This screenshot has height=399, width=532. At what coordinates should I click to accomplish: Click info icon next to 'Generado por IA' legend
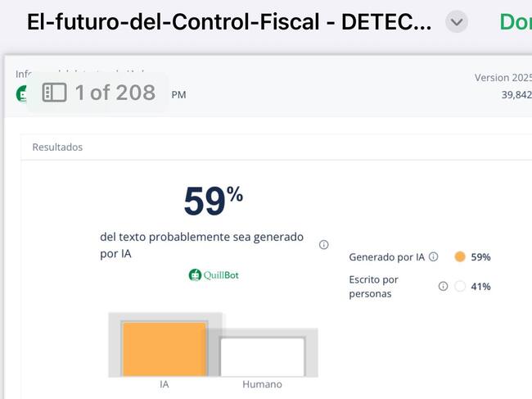[x=434, y=256]
